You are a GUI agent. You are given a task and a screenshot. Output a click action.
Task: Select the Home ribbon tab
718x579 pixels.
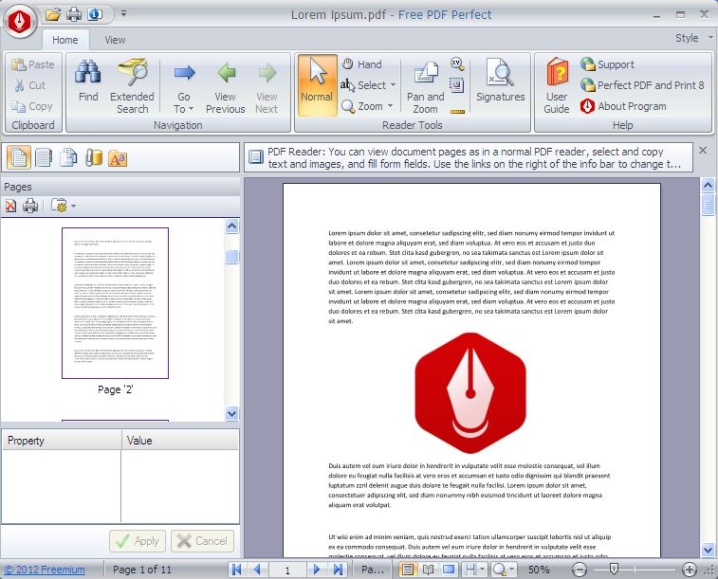coord(65,40)
